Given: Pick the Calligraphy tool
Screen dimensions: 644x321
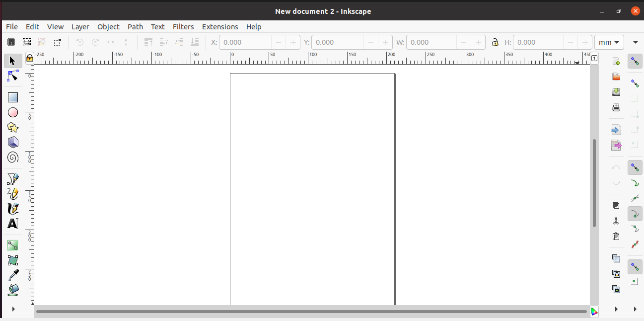Looking at the screenshot, I should (13, 209).
